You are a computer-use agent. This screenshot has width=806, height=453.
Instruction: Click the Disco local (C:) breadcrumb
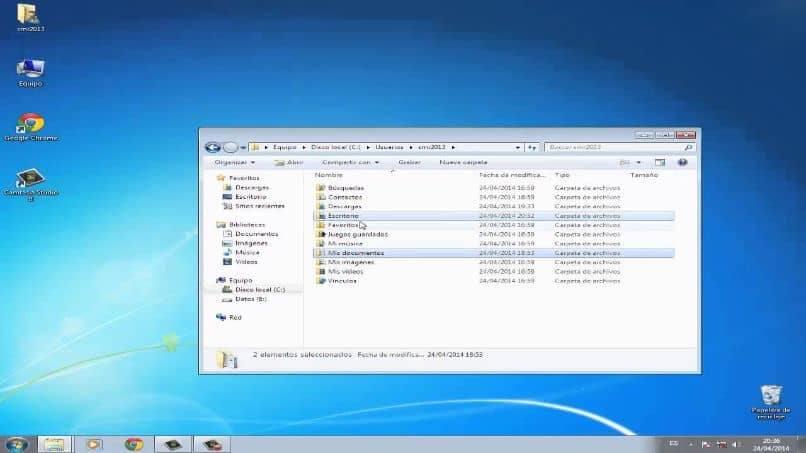coord(335,148)
